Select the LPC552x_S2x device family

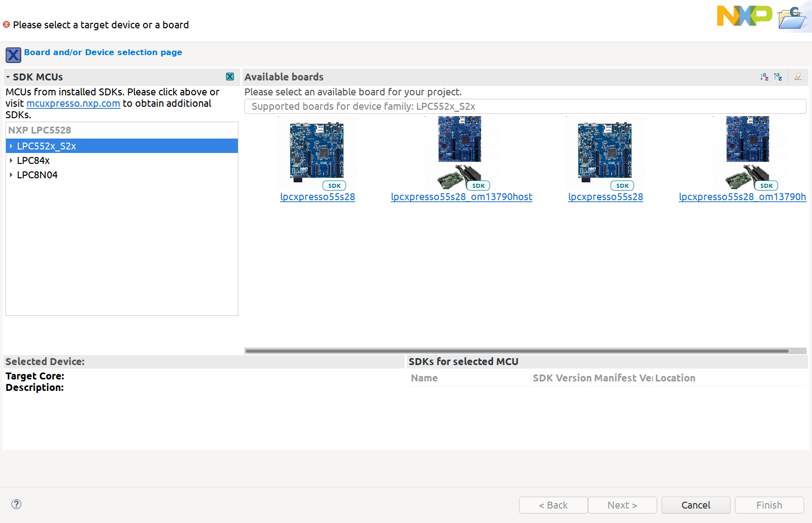click(47, 146)
